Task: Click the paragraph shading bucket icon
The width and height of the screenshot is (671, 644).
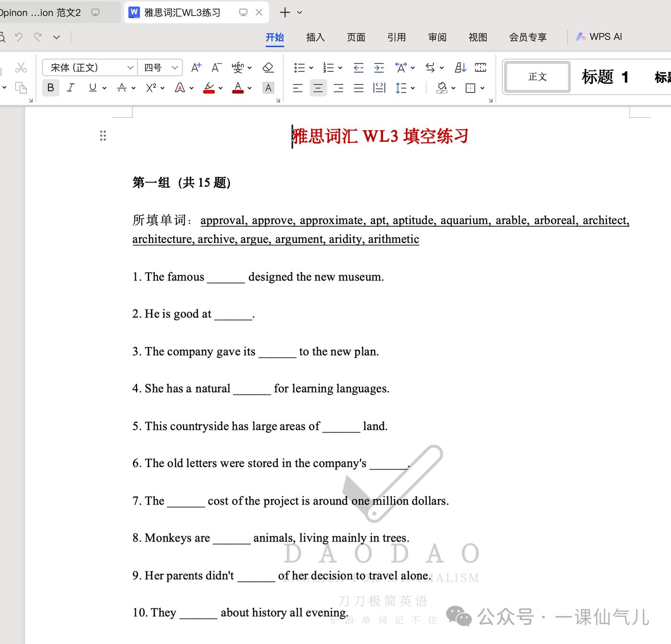Action: point(442,88)
